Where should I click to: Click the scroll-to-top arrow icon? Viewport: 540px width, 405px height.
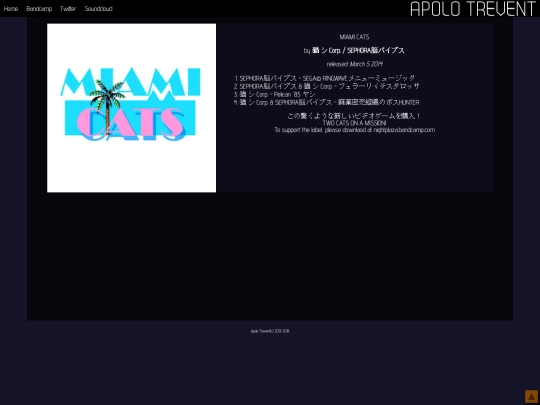(531, 396)
